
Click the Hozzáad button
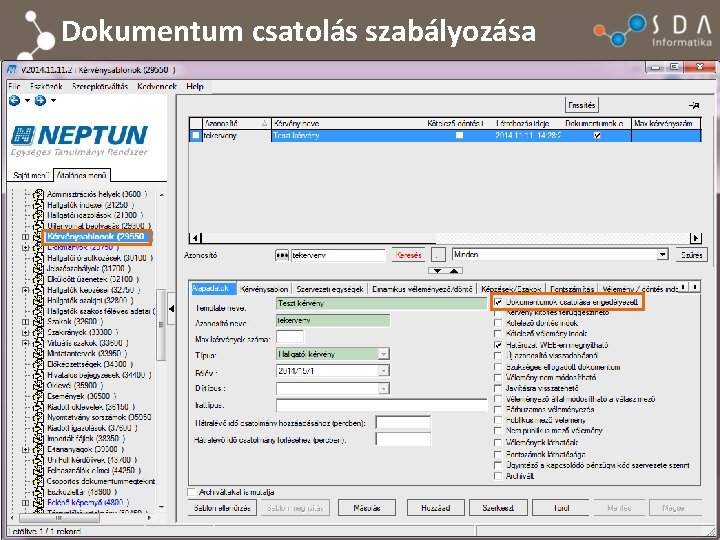click(435, 508)
